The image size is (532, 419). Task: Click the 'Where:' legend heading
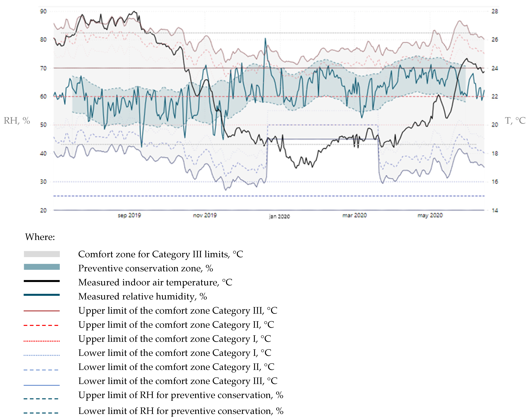pos(40,237)
